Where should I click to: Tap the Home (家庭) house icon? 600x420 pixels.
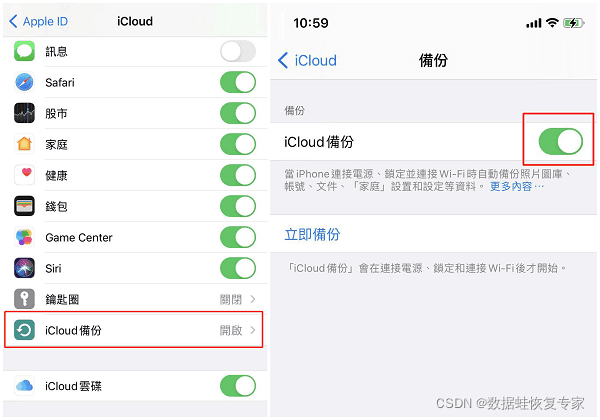(x=24, y=144)
